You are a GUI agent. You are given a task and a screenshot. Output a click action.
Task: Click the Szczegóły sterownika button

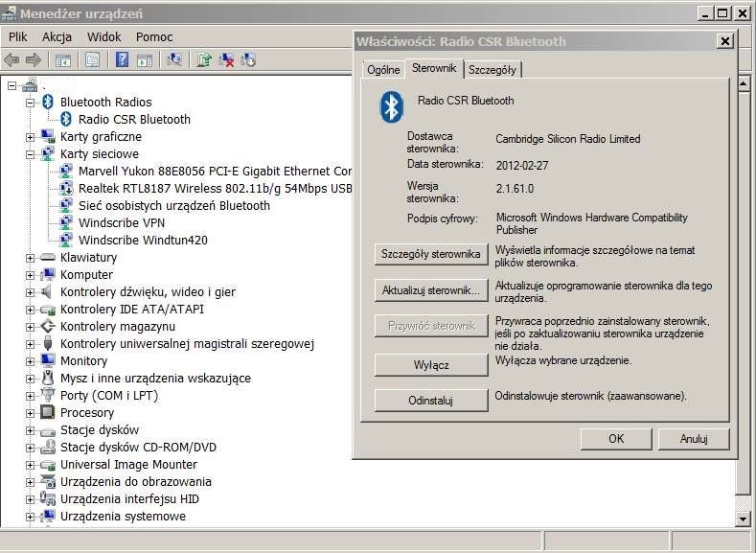click(x=431, y=254)
